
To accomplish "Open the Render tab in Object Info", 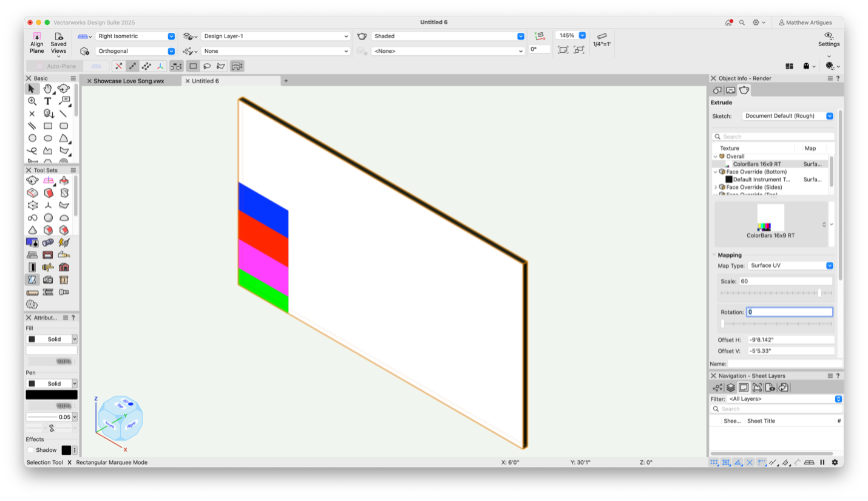I will 744,90.
